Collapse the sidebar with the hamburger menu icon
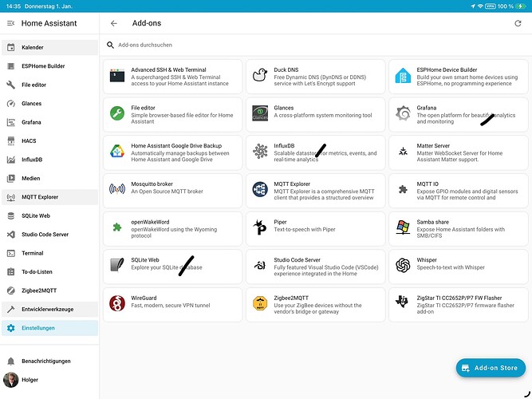This screenshot has width=532, height=399. click(x=11, y=23)
